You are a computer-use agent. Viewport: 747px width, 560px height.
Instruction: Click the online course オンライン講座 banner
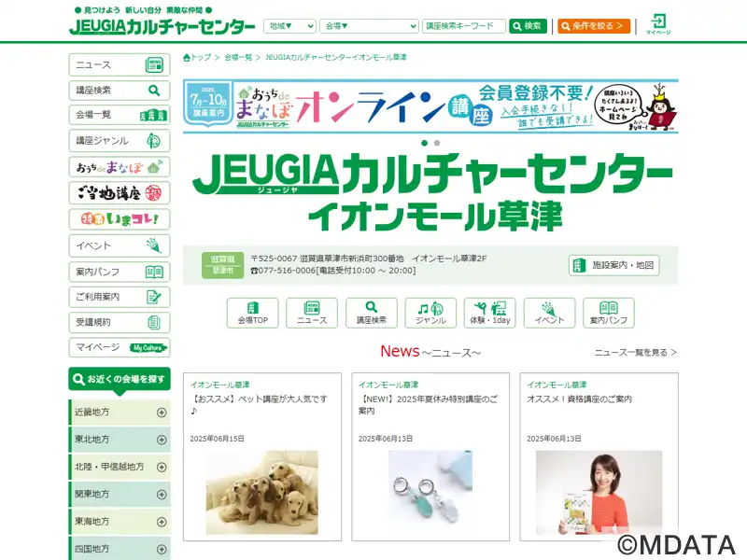pyautogui.click(x=430, y=106)
